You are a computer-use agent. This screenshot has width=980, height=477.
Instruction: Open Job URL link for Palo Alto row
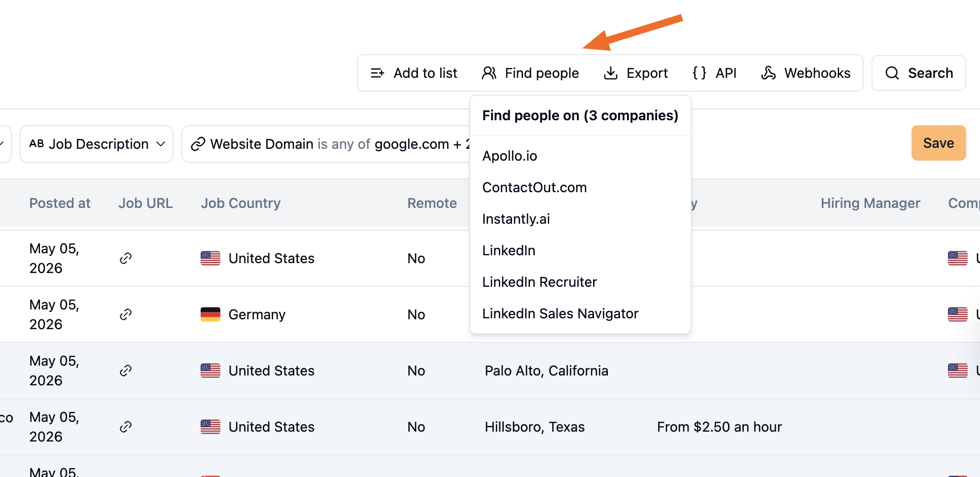click(x=126, y=371)
